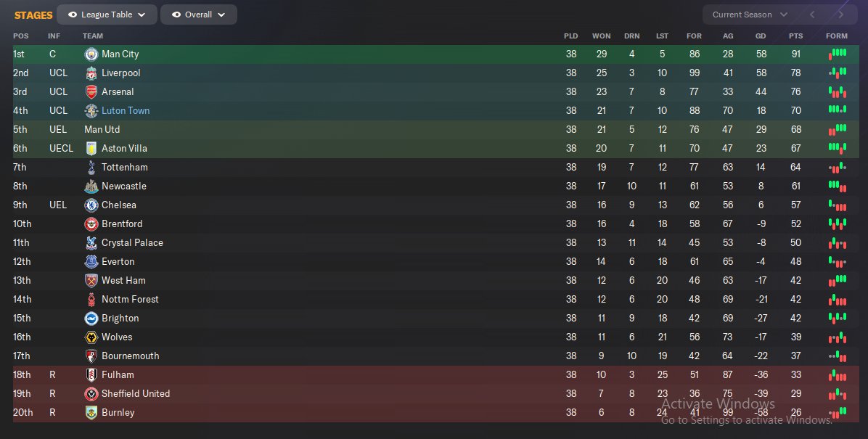Viewport: 868px width, 439px height.
Task: Click Man City's form indicator bars
Action: click(837, 54)
